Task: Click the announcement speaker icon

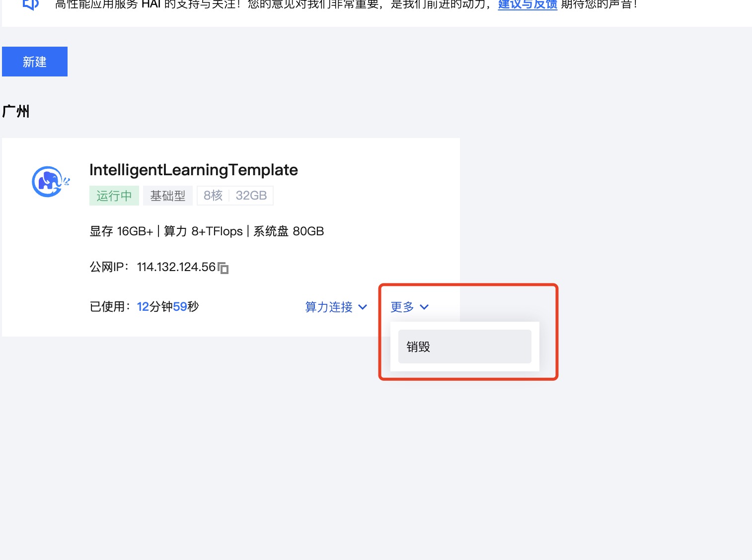Action: (x=30, y=4)
